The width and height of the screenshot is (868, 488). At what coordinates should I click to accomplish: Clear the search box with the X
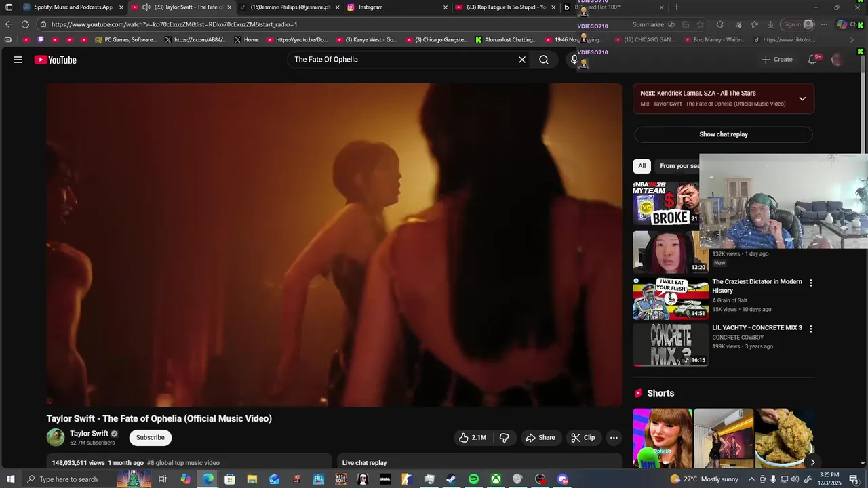click(x=522, y=60)
